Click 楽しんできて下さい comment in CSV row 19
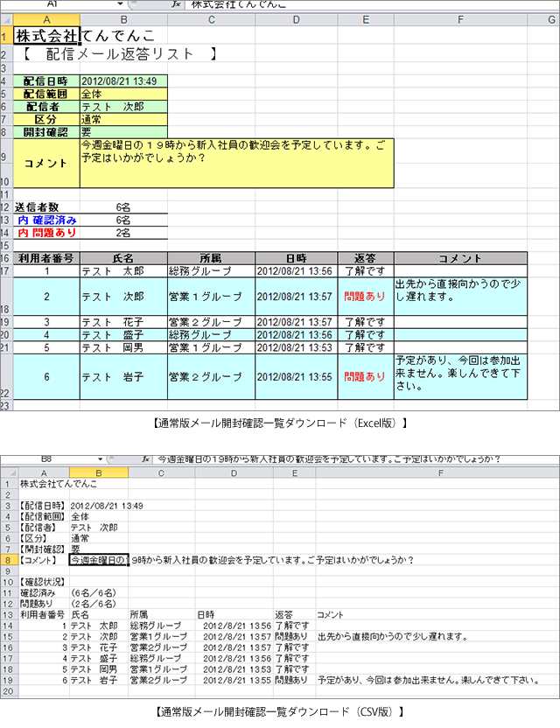 500,680
